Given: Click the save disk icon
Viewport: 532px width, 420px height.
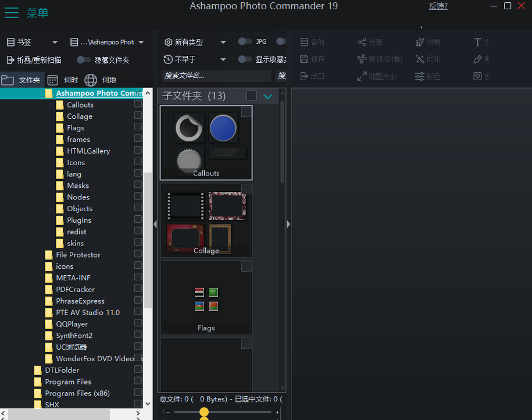Looking at the screenshot, I should tap(304, 59).
